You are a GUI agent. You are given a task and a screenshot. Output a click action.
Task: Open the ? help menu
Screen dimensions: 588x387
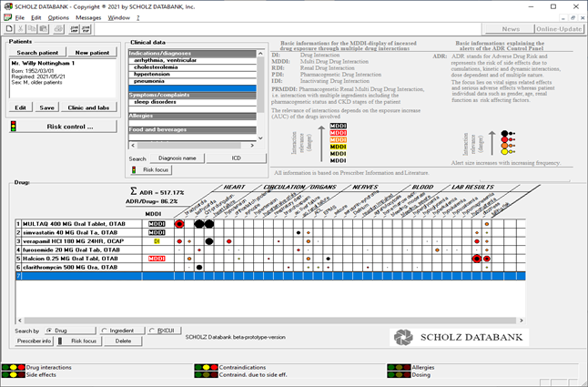pyautogui.click(x=138, y=17)
